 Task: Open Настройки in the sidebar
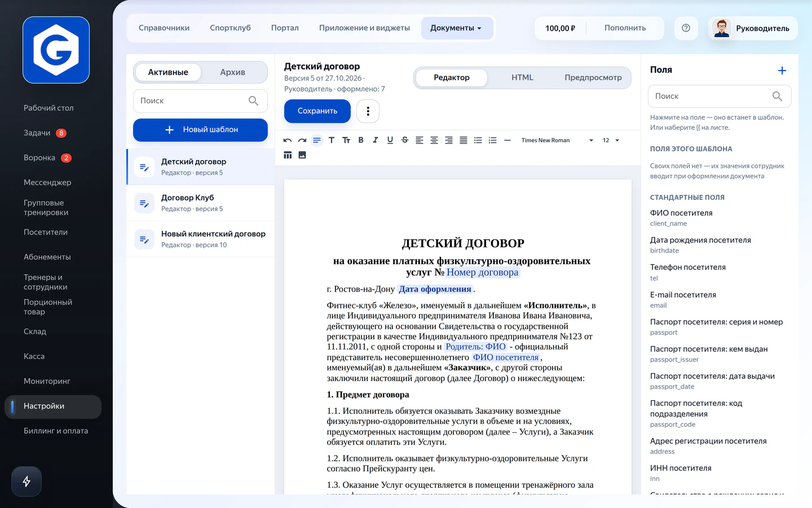pos(53,406)
